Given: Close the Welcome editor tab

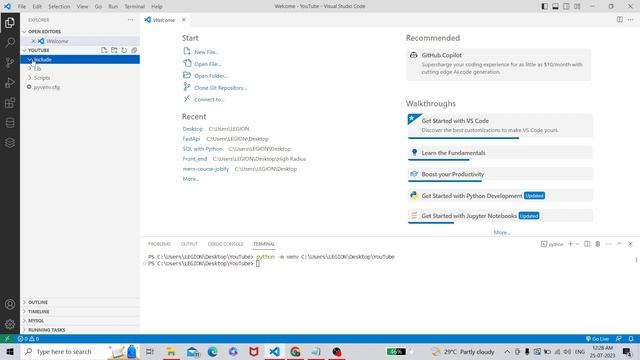Looking at the screenshot, I should click(184, 20).
